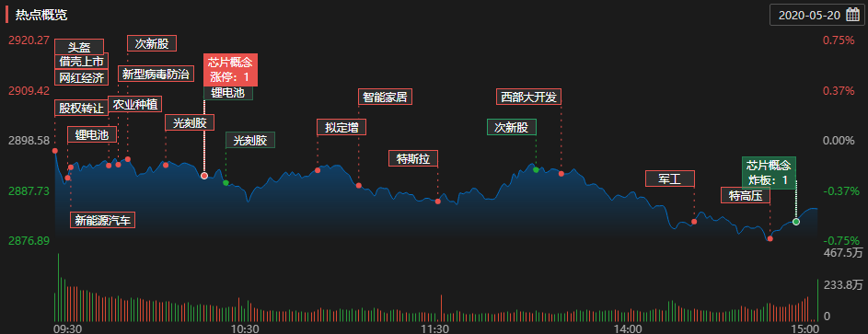Click the 0.75% right axis value

point(839,40)
